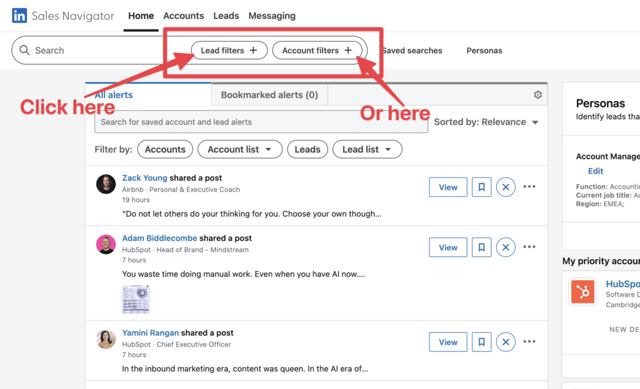
Task: Open Lead filters
Action: tap(229, 50)
